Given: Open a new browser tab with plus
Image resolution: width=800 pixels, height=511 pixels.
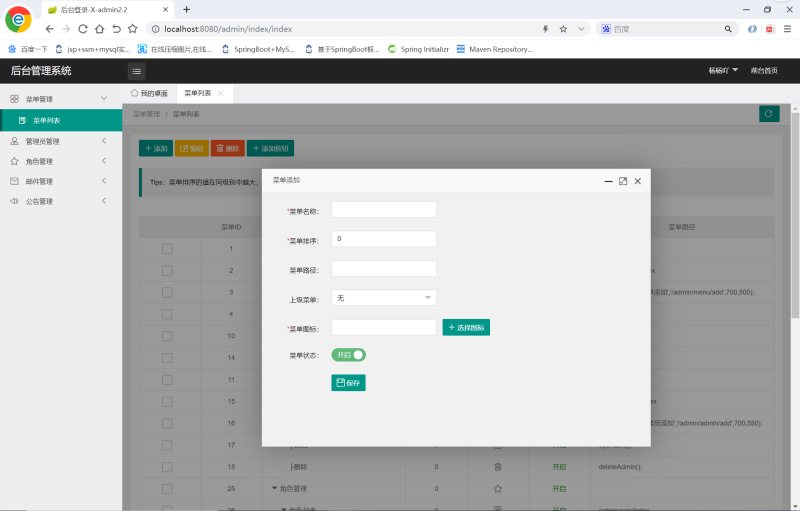Looking at the screenshot, I should (x=187, y=9).
